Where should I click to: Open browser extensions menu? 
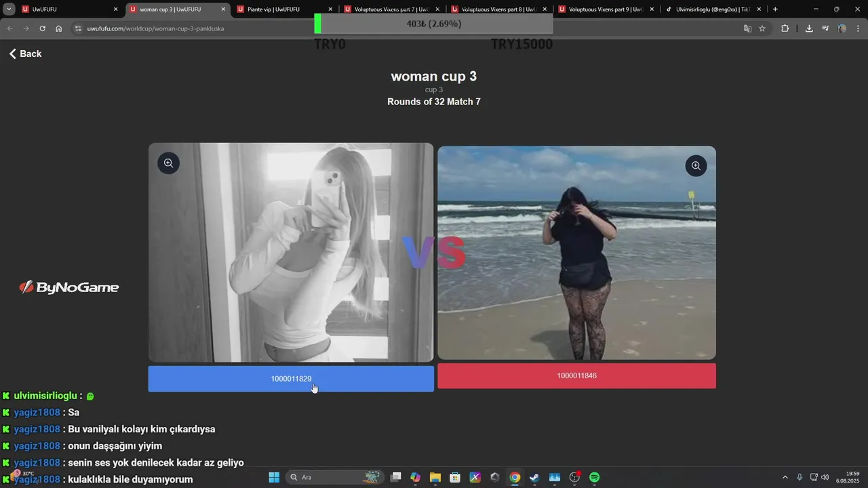[785, 28]
